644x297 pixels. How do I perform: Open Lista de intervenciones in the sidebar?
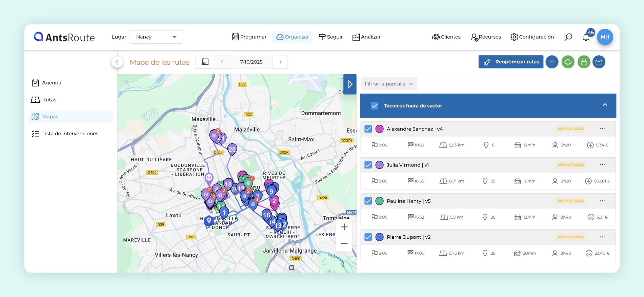pyautogui.click(x=70, y=134)
